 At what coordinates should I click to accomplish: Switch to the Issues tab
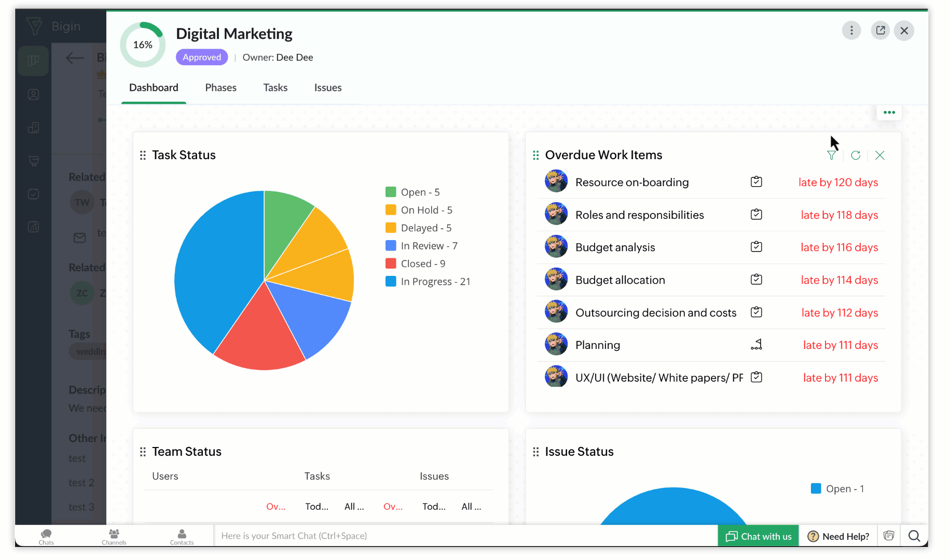pos(328,88)
